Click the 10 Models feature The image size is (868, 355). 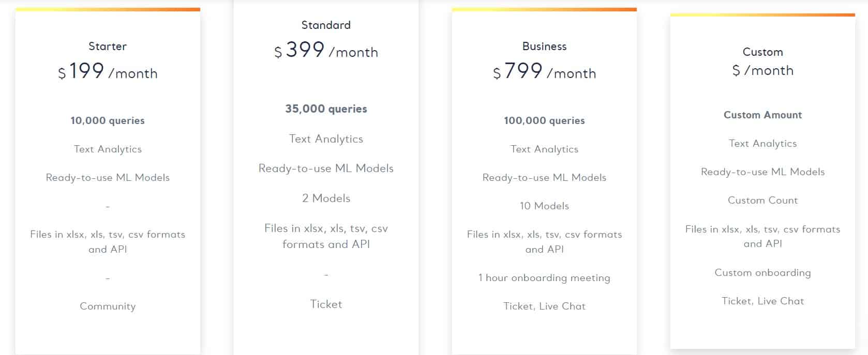tap(544, 206)
